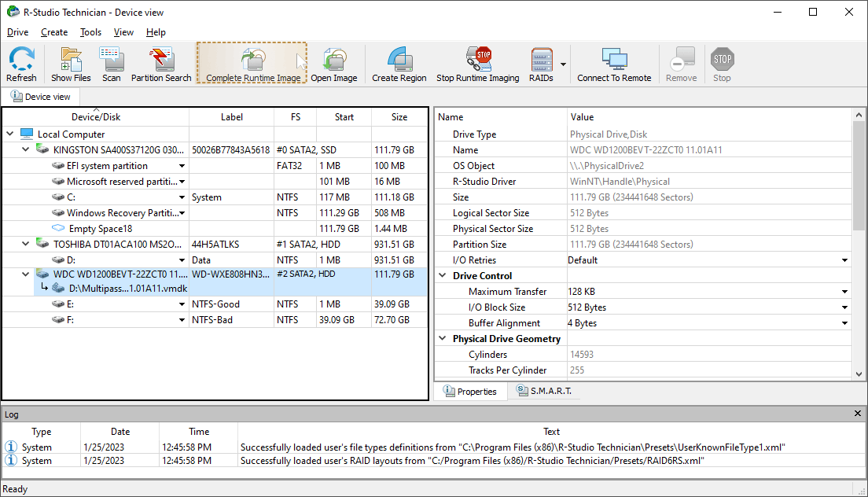The width and height of the screenshot is (868, 497).
Task: Select the KINGSTON SSD drive icon
Action: pos(42,149)
